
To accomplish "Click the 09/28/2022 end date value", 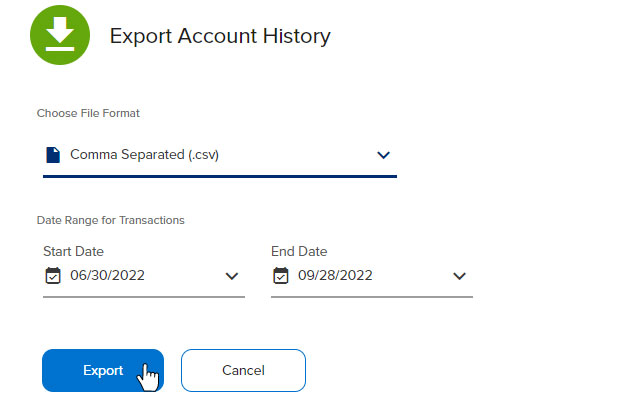I will [x=335, y=276].
